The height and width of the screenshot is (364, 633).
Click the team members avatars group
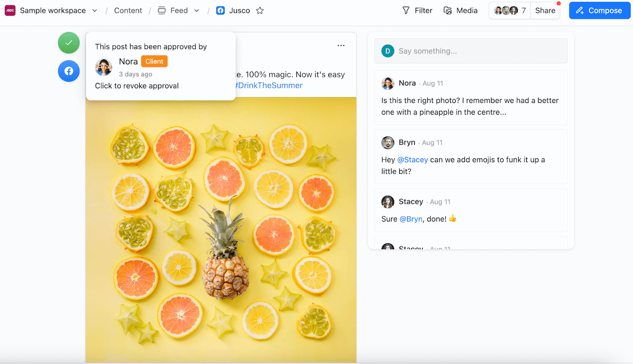[x=509, y=11]
